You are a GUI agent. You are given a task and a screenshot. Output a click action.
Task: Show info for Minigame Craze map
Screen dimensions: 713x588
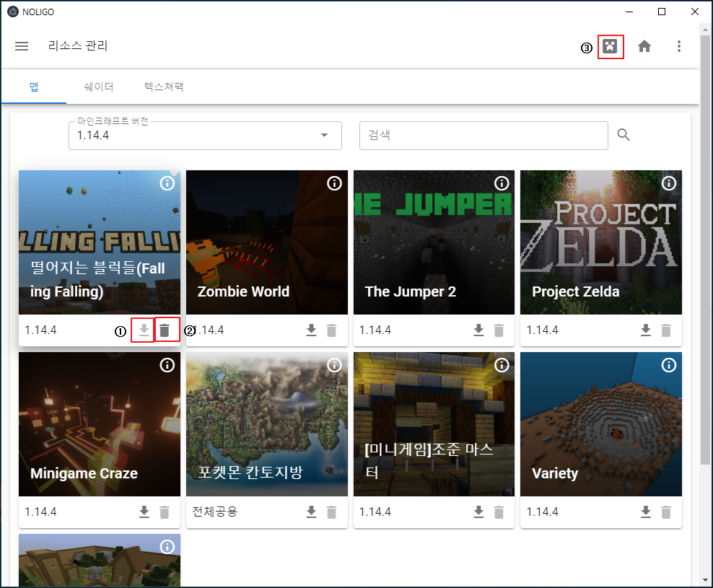[x=167, y=365]
